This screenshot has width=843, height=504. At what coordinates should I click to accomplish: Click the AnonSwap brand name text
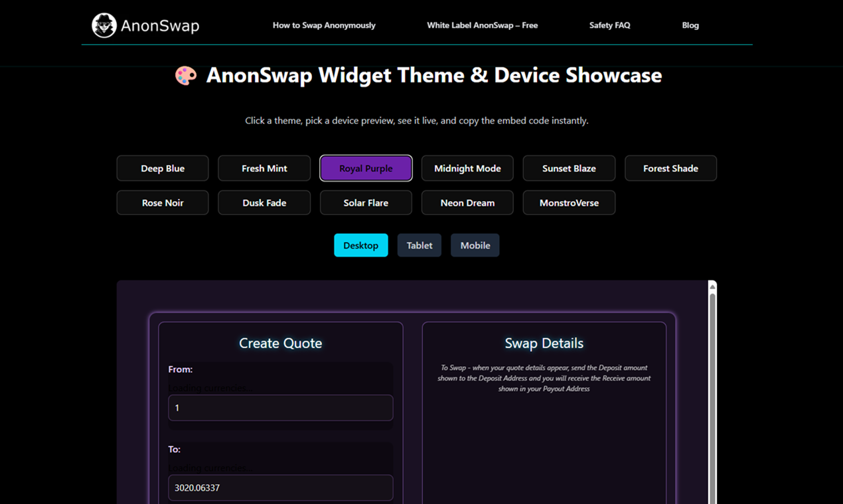pos(160,26)
